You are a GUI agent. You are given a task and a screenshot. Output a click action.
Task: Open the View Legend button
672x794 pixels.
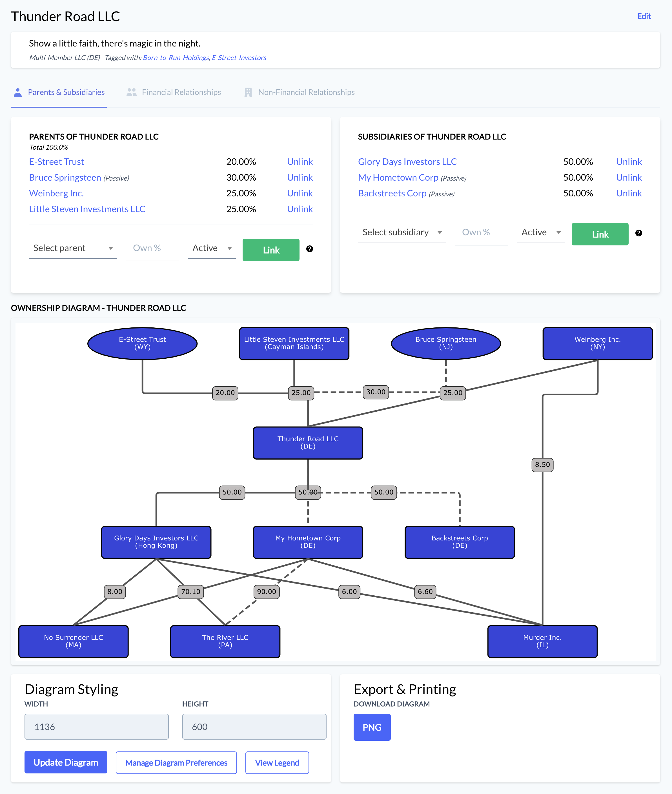(x=277, y=763)
